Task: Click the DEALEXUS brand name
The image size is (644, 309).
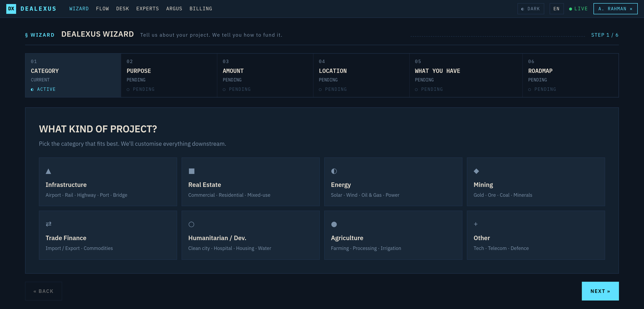Action: (38, 8)
